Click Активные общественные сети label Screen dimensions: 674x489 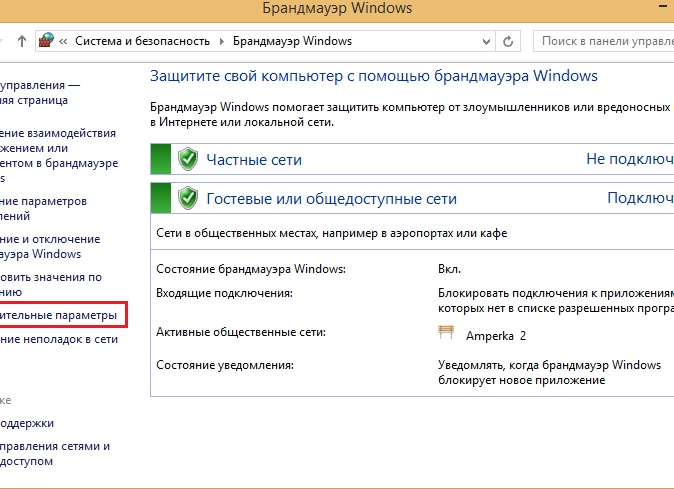point(241,332)
